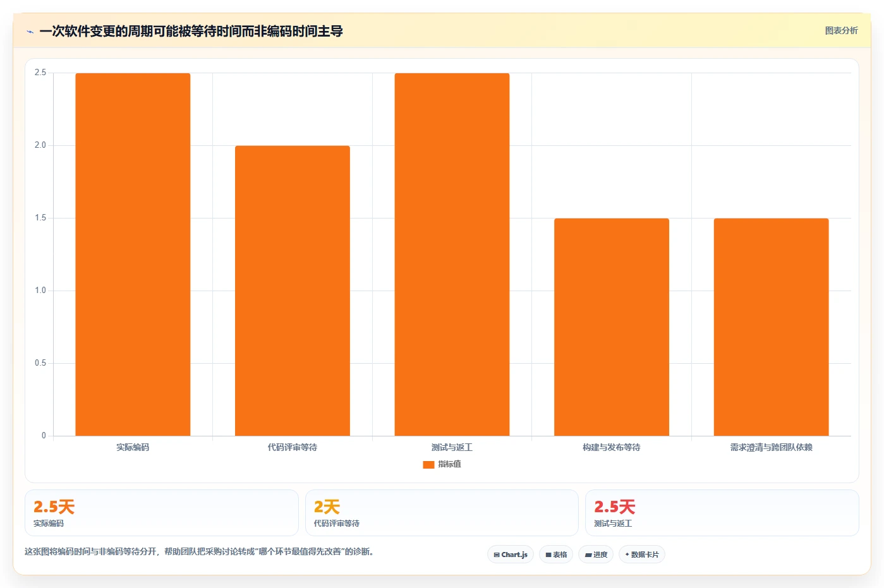
Task: Click the footer description sentence
Action: click(x=200, y=552)
